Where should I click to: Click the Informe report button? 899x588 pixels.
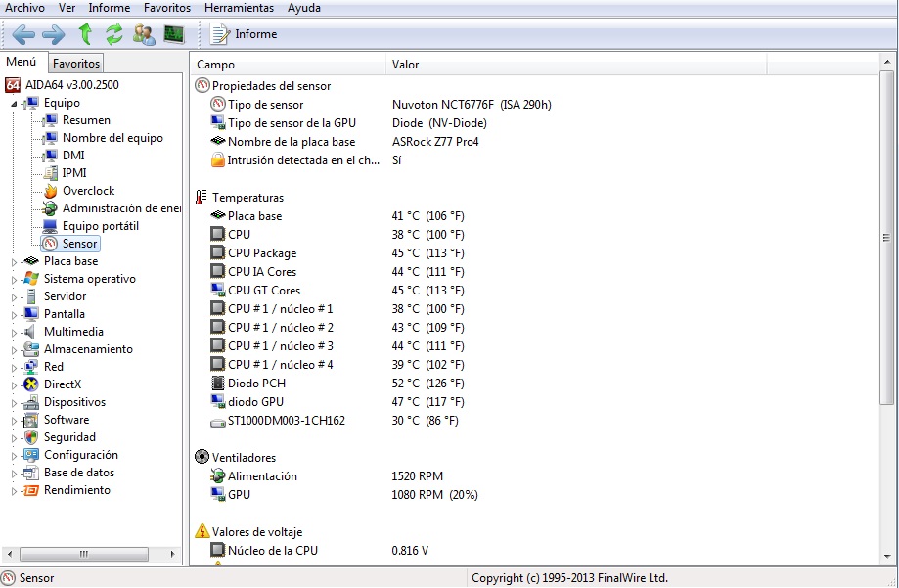[x=244, y=34]
